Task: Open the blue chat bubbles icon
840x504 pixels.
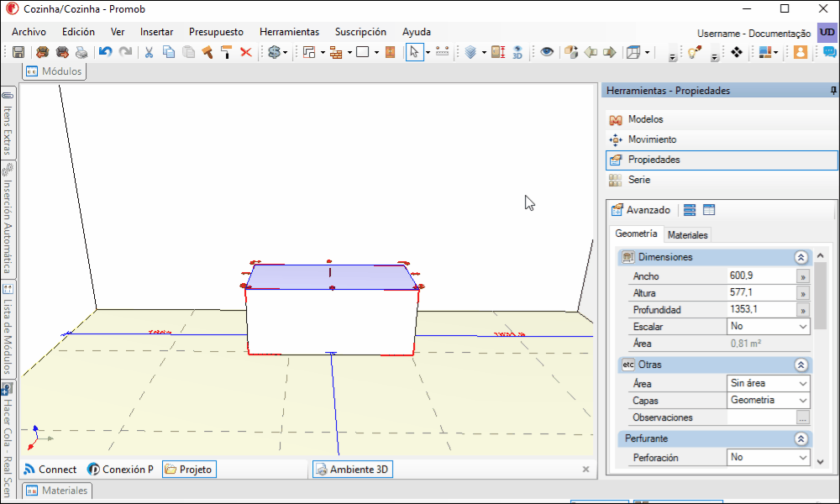Action: point(829,52)
